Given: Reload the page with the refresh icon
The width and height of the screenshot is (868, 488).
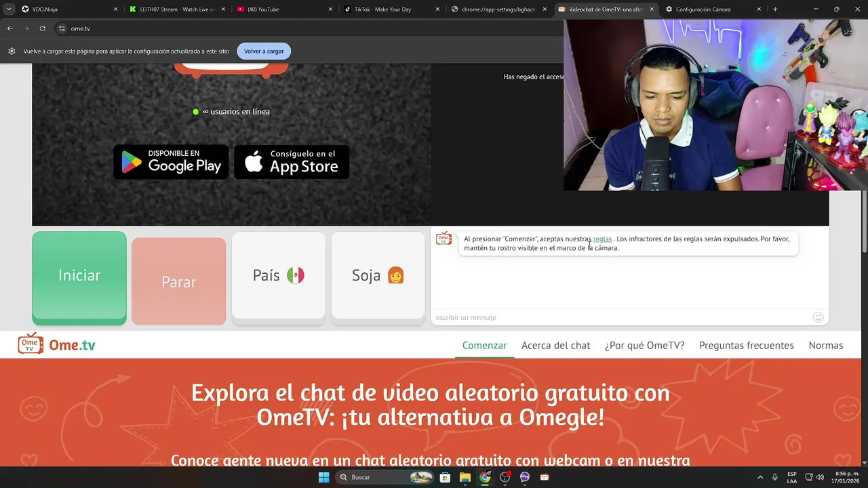Looking at the screenshot, I should coord(42,28).
